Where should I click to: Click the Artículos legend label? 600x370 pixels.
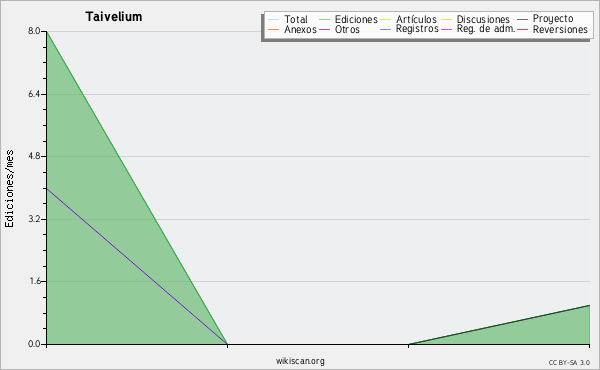coord(416,19)
